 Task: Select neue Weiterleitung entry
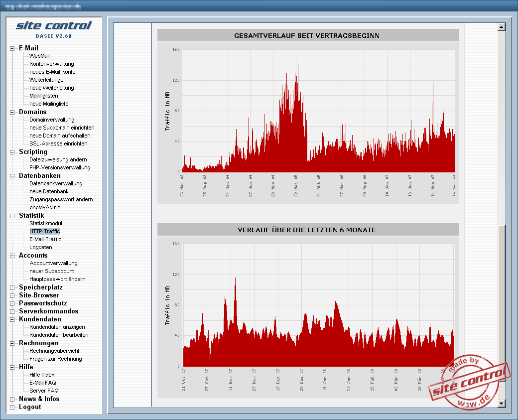point(51,88)
